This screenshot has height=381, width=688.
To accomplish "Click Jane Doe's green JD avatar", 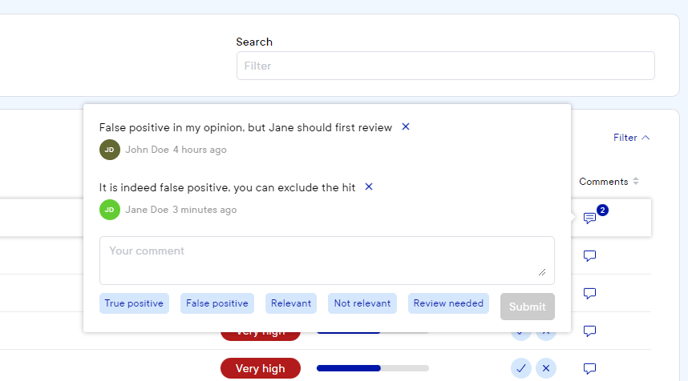I will (x=110, y=210).
